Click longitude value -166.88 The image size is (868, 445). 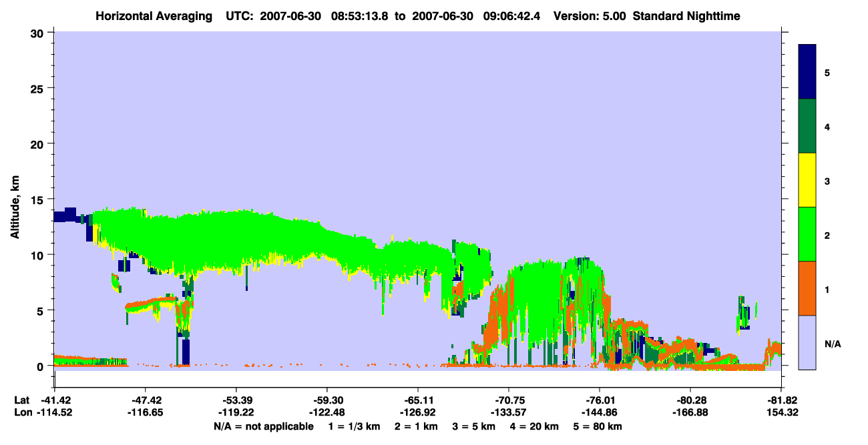690,412
